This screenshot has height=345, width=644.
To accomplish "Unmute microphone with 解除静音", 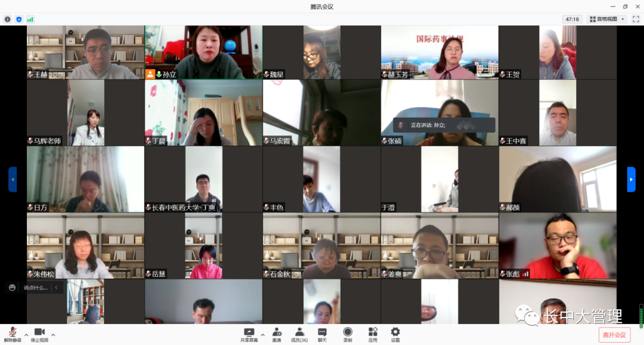I will coord(13,334).
